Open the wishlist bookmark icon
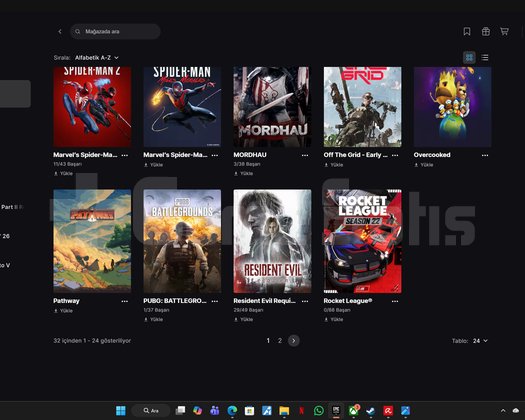Screen dimensions: 525x420 pyautogui.click(x=467, y=31)
